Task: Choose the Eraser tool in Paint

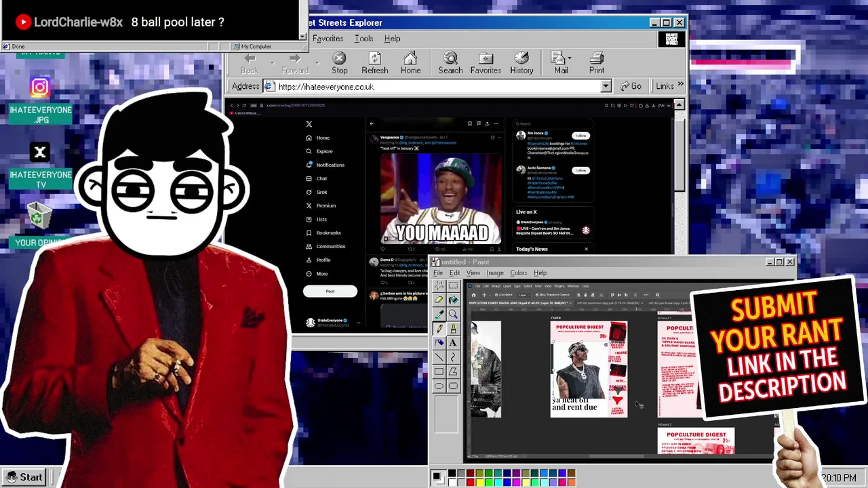Action: coord(439,300)
